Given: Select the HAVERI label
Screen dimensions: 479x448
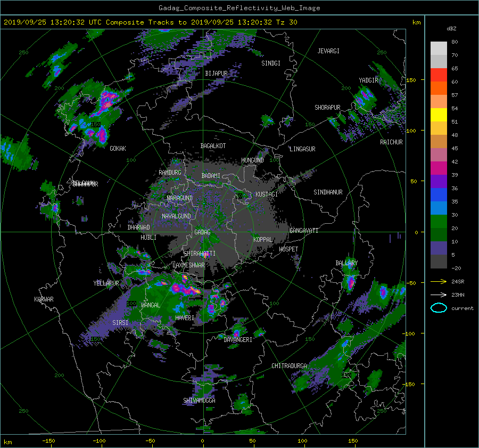Looking at the screenshot, I should [185, 317].
